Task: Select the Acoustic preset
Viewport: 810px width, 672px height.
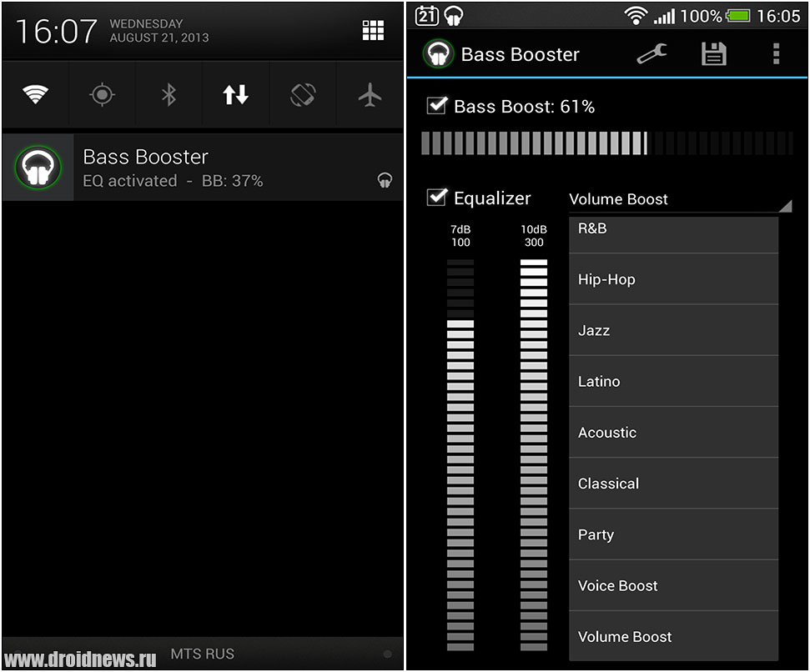Action: click(x=674, y=433)
